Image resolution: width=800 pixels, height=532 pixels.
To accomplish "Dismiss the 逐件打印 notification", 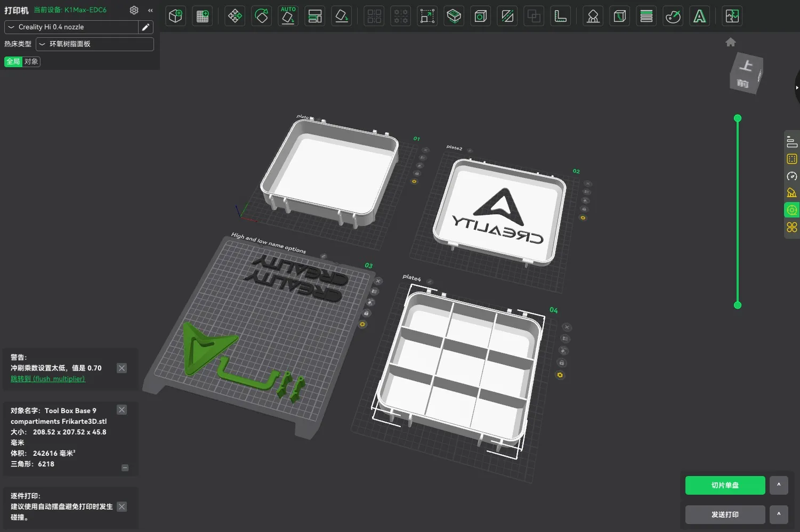I will [x=122, y=506].
